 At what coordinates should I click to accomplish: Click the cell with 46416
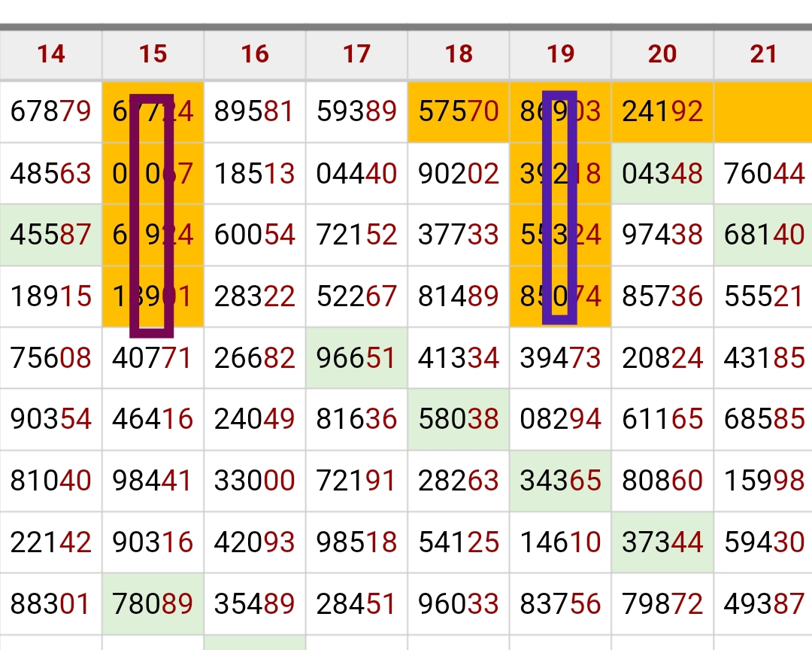pos(153,419)
